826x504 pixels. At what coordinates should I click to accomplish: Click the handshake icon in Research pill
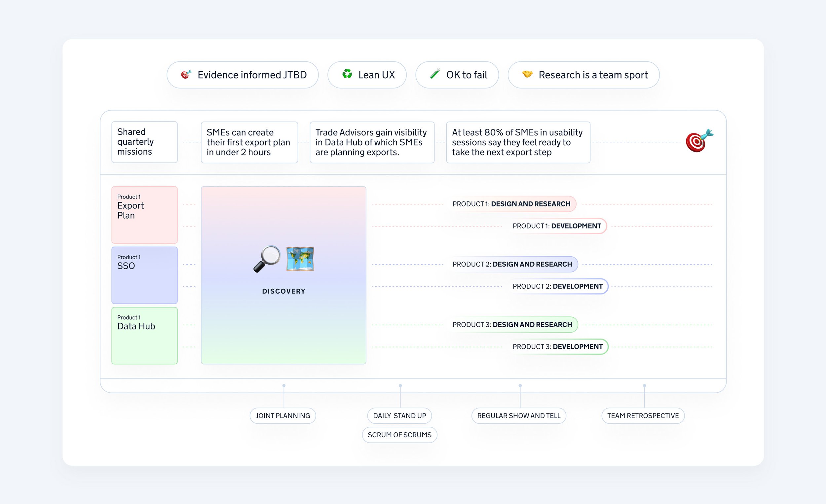click(527, 74)
